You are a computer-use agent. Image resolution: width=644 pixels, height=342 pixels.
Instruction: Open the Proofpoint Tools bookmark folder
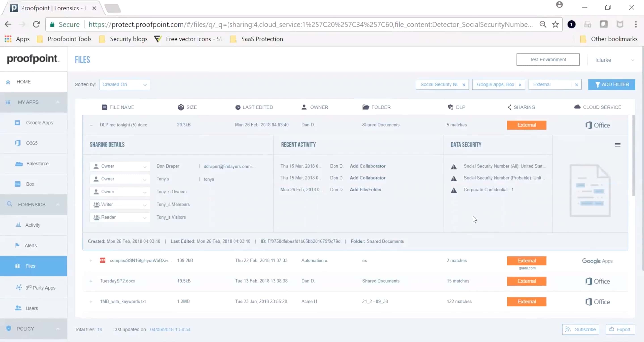tap(64, 39)
